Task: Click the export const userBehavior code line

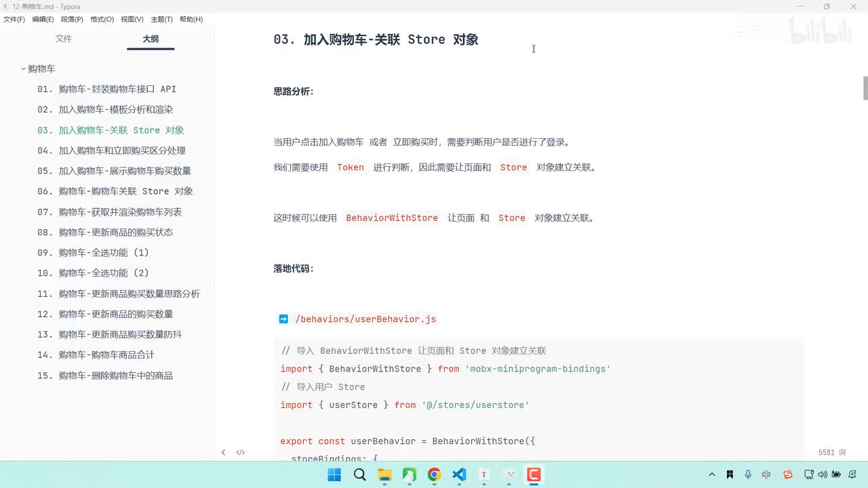Action: click(408, 441)
